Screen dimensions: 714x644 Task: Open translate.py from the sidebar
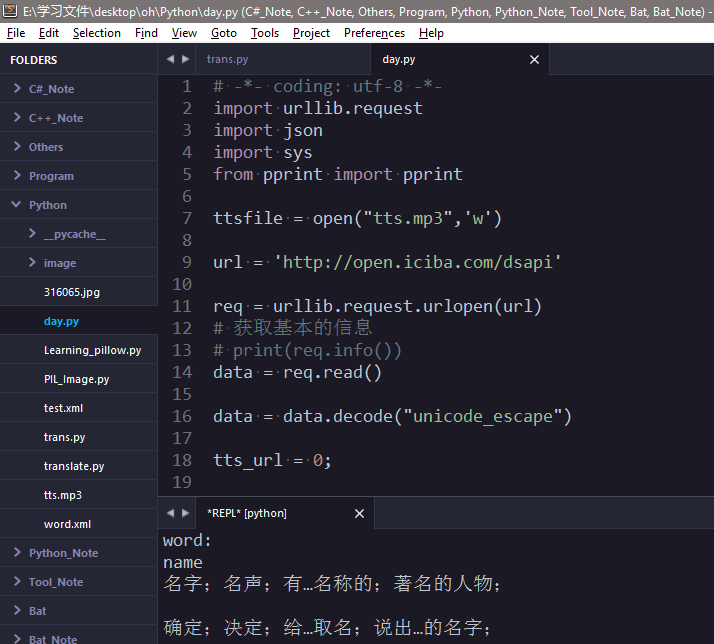78,466
